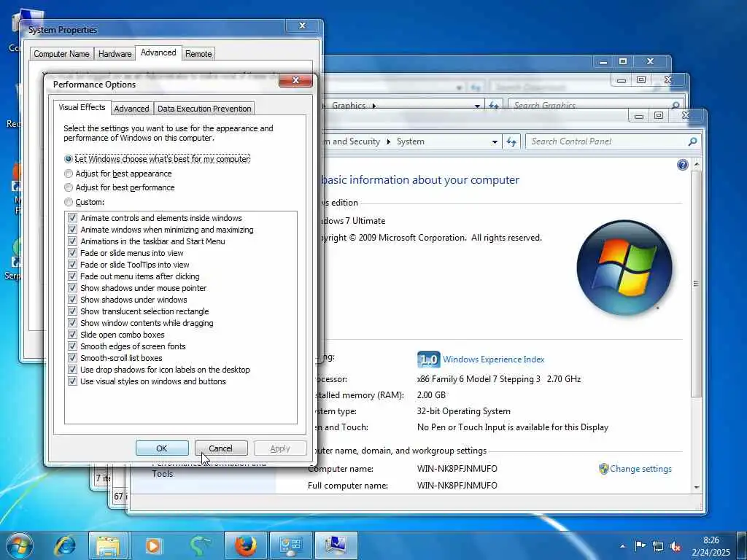The height and width of the screenshot is (560, 747).
Task: Cancel the Performance Options dialog
Action: (x=221, y=448)
